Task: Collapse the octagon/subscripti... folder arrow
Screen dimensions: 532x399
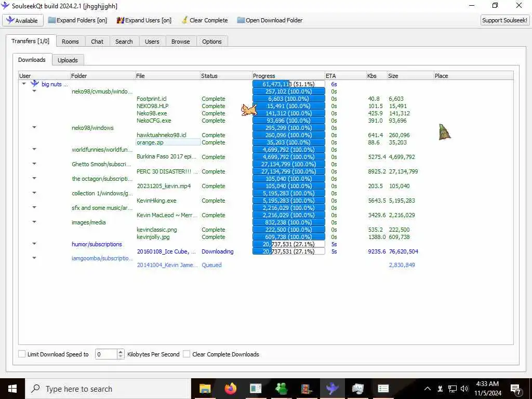Action: (34, 178)
